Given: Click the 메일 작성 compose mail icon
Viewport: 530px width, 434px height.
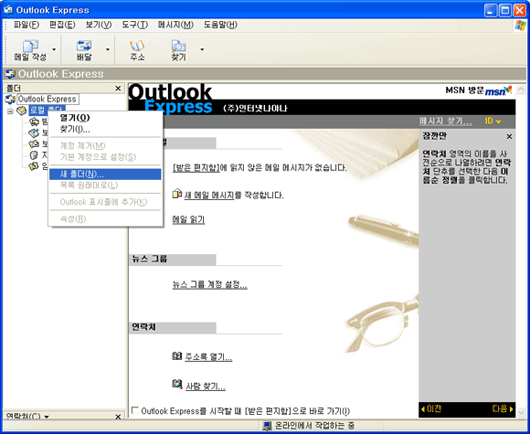Looking at the screenshot, I should (x=30, y=46).
